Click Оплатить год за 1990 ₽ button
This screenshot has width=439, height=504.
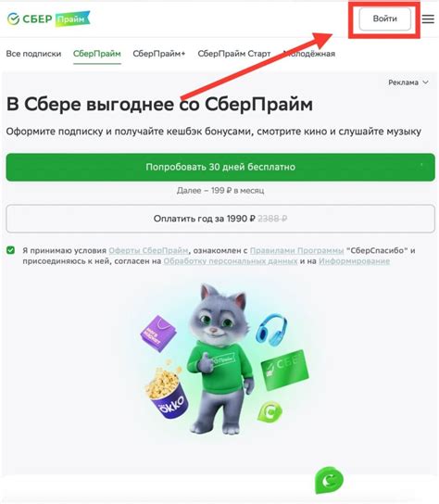coord(220,219)
